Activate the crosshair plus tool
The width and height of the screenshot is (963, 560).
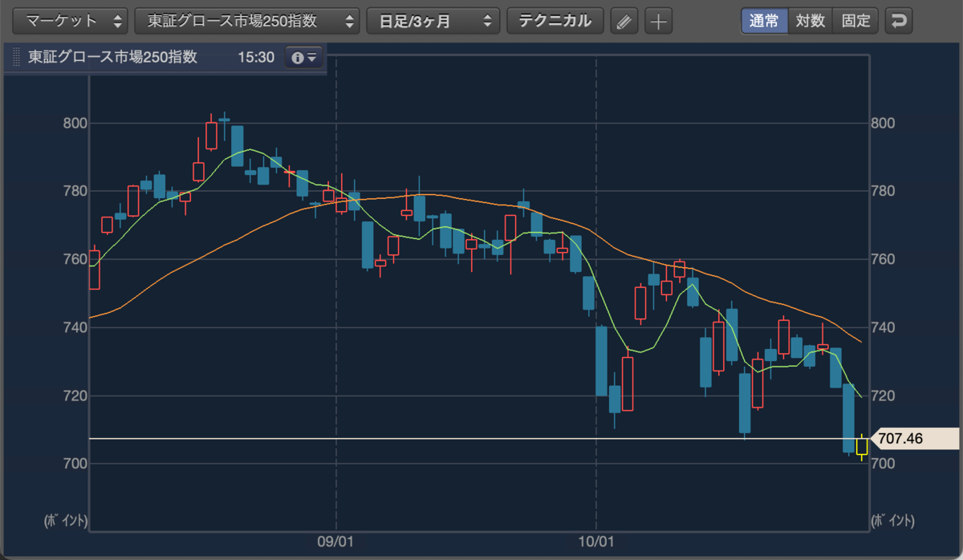[x=658, y=21]
